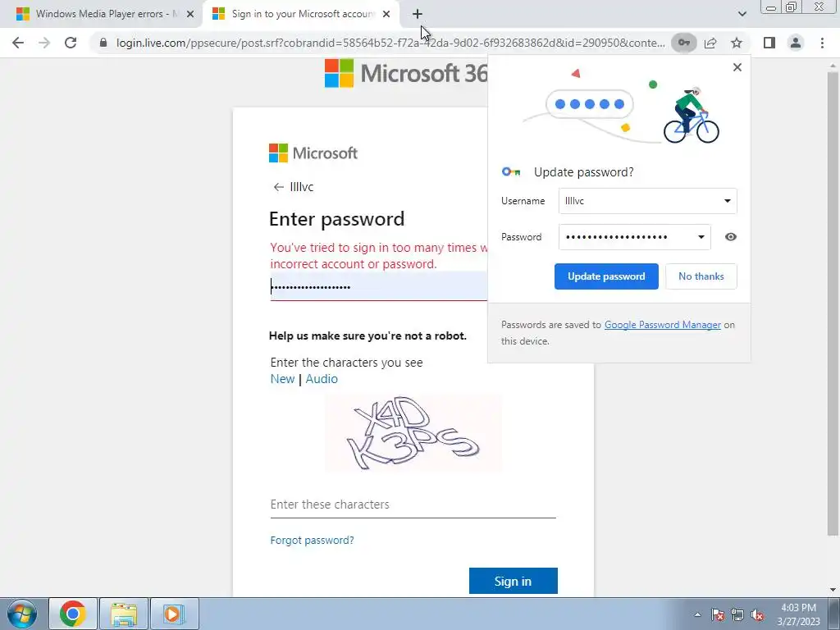Open a new tab with plus icon

point(418,14)
